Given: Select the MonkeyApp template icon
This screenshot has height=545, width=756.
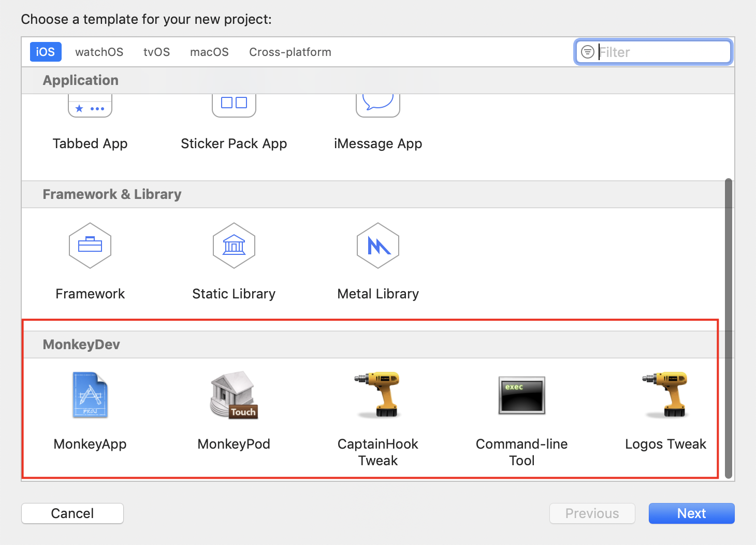Looking at the screenshot, I should [x=90, y=395].
